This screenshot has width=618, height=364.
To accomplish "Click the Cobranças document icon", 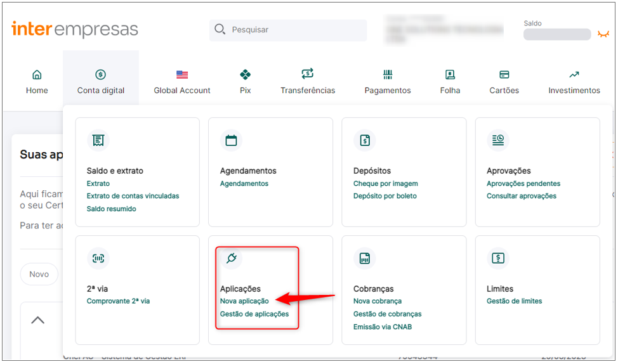I will coord(365,259).
